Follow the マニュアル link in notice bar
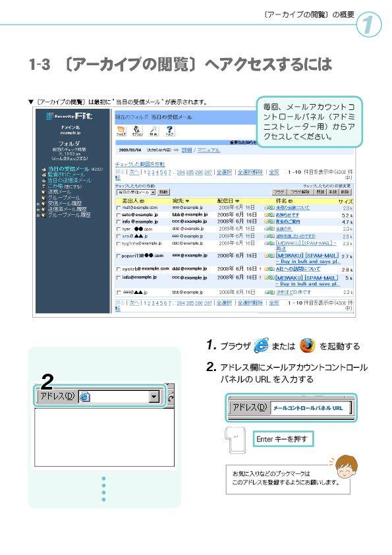Viewport: 392px width, 555px height. tap(209, 150)
